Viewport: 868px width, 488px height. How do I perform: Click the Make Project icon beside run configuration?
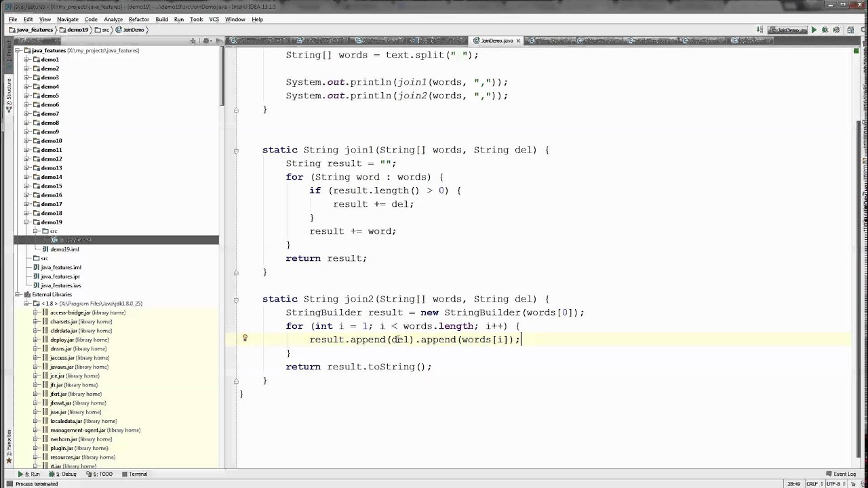point(759,30)
